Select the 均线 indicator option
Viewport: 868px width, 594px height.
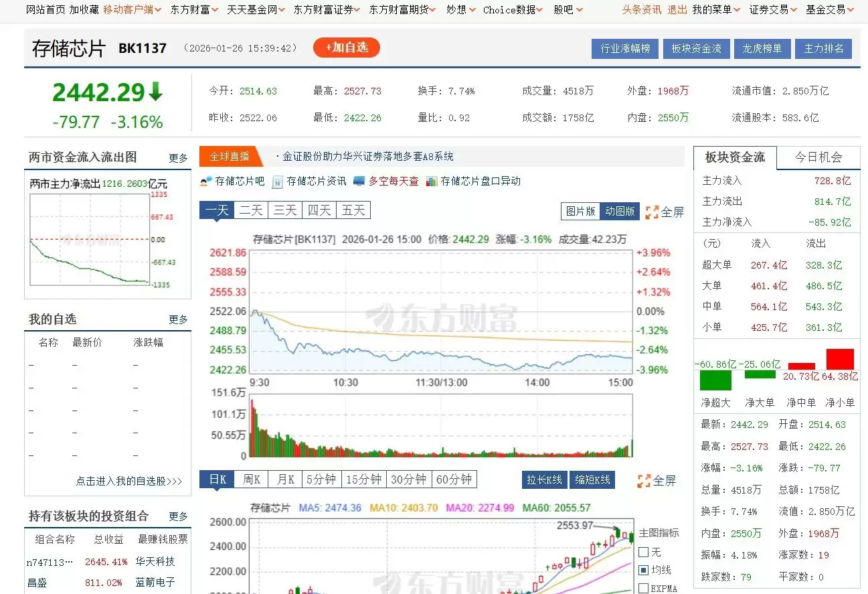click(644, 571)
